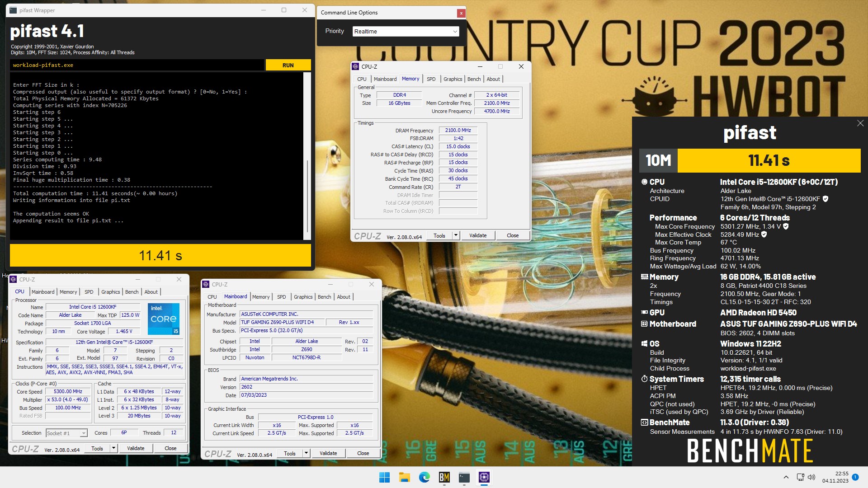Open Graphics tab in memory CPU-Z
The image size is (868, 488).
pyautogui.click(x=453, y=79)
